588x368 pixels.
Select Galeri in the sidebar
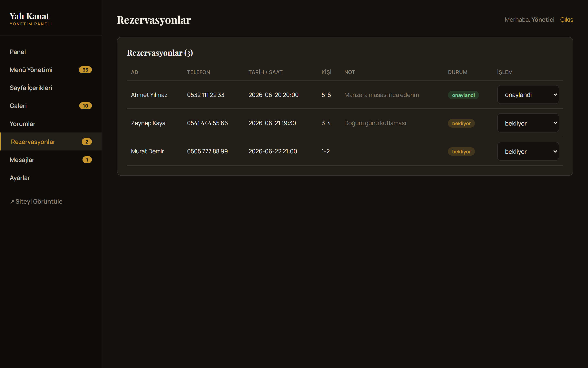click(x=51, y=106)
